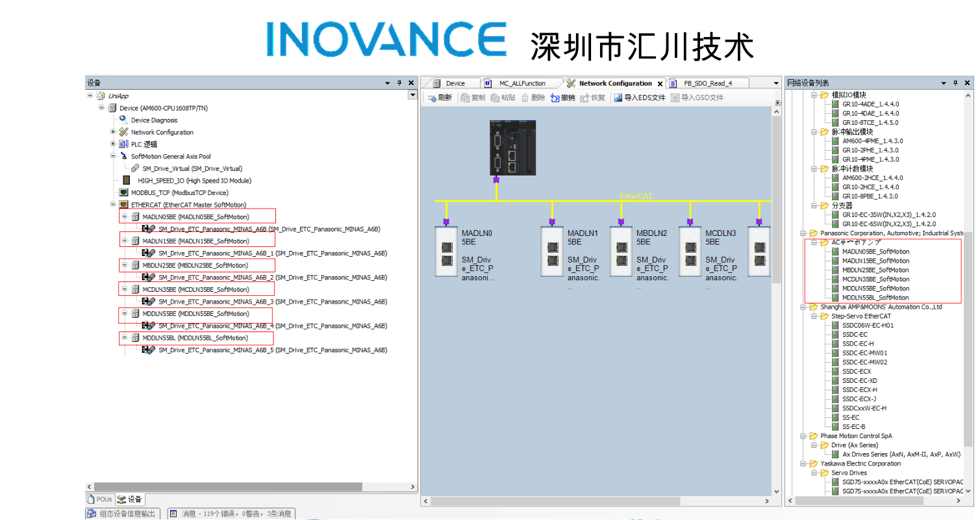Collapse the MADLN05BE slave node
This screenshot has height=520, width=980.
[125, 216]
